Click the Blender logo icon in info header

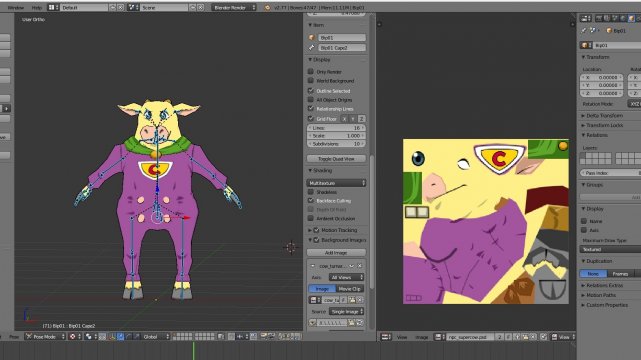tap(267, 7)
